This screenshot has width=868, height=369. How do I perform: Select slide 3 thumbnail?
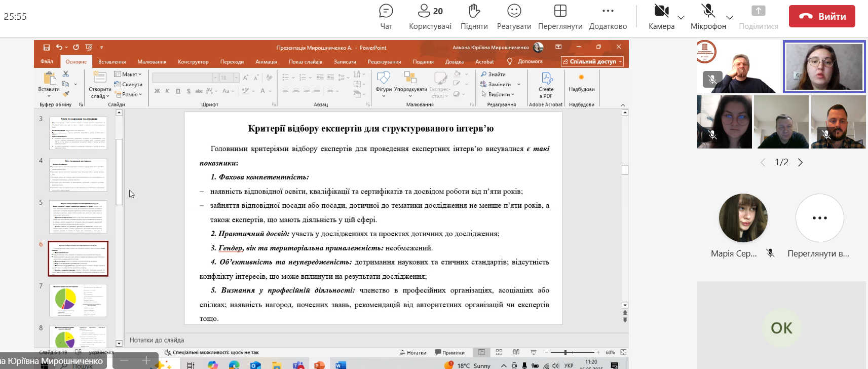78,133
